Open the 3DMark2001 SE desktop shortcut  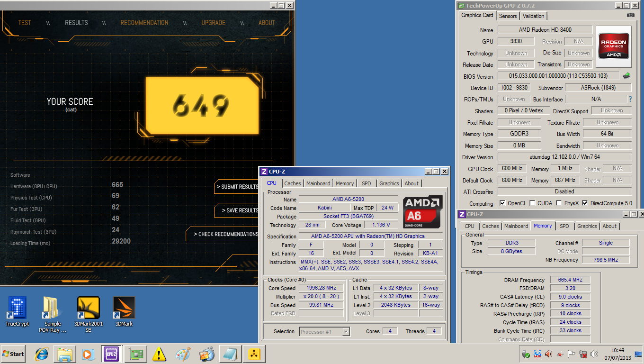click(x=89, y=314)
